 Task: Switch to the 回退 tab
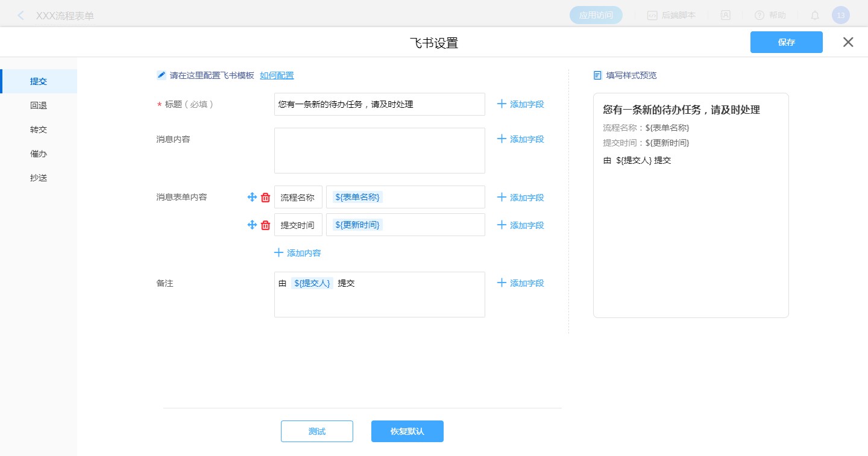click(x=39, y=105)
